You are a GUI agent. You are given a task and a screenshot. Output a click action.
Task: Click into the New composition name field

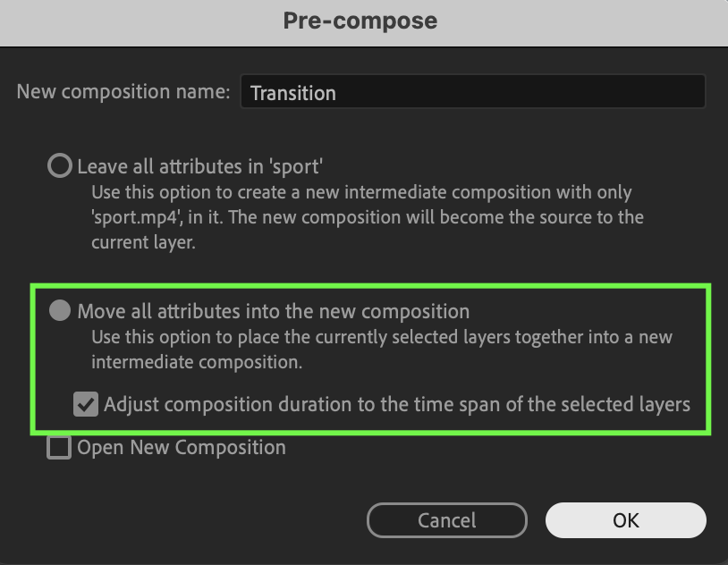tap(472, 92)
